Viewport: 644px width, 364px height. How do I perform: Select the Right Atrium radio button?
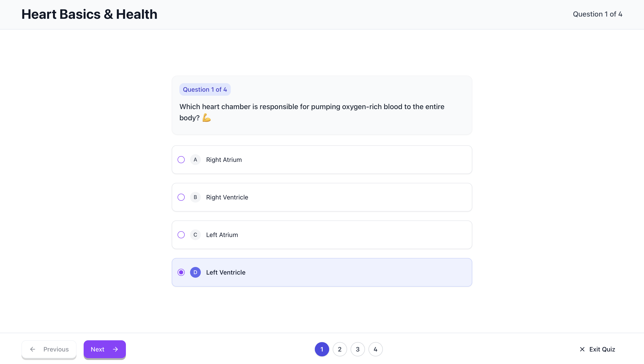click(181, 159)
